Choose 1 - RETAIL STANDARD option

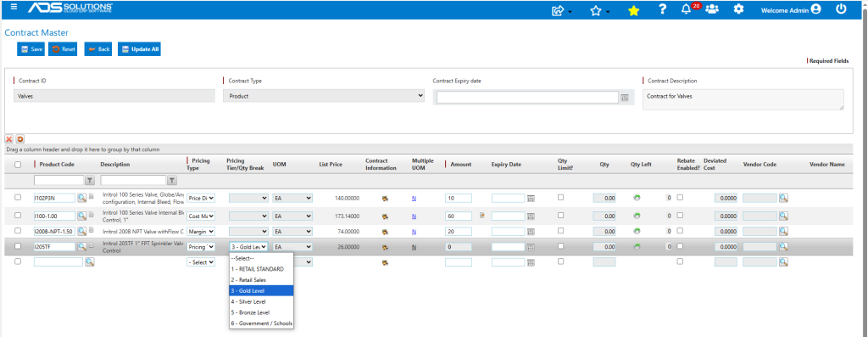tap(261, 269)
